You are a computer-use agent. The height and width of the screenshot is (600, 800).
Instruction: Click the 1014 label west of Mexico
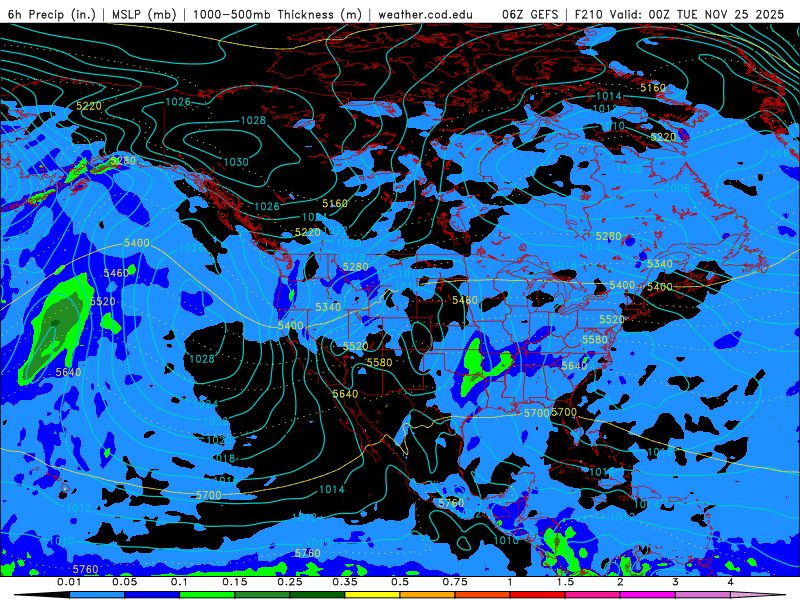click(x=332, y=489)
